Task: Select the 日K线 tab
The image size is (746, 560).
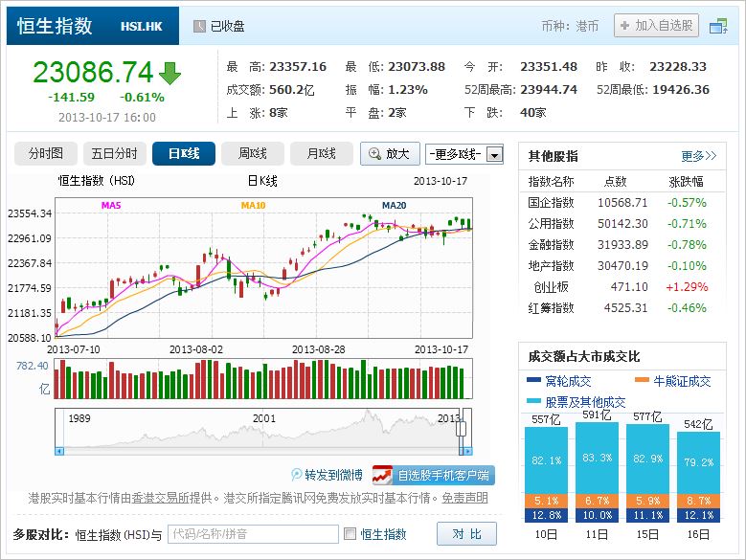Action: [x=184, y=153]
